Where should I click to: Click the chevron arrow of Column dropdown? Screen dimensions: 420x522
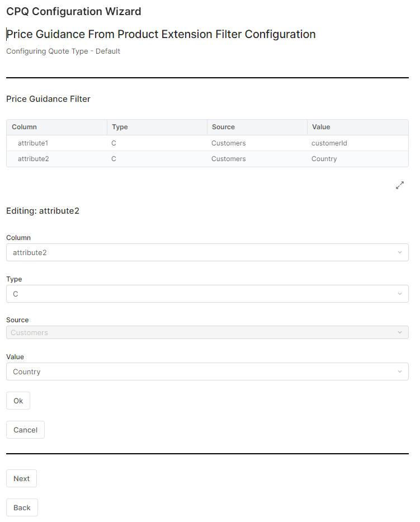pos(399,252)
